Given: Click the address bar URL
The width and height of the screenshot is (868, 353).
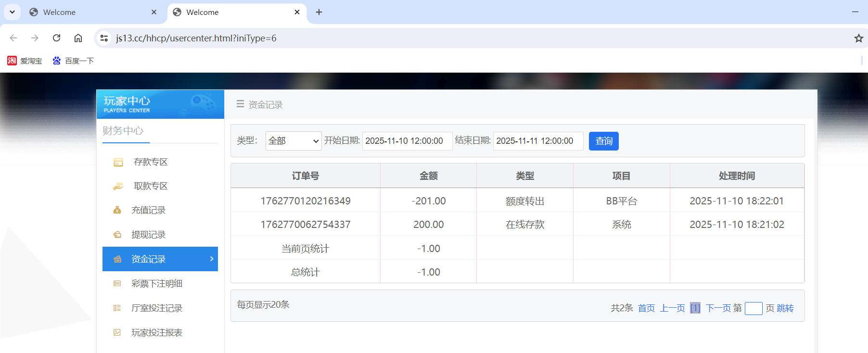Looking at the screenshot, I should [196, 38].
